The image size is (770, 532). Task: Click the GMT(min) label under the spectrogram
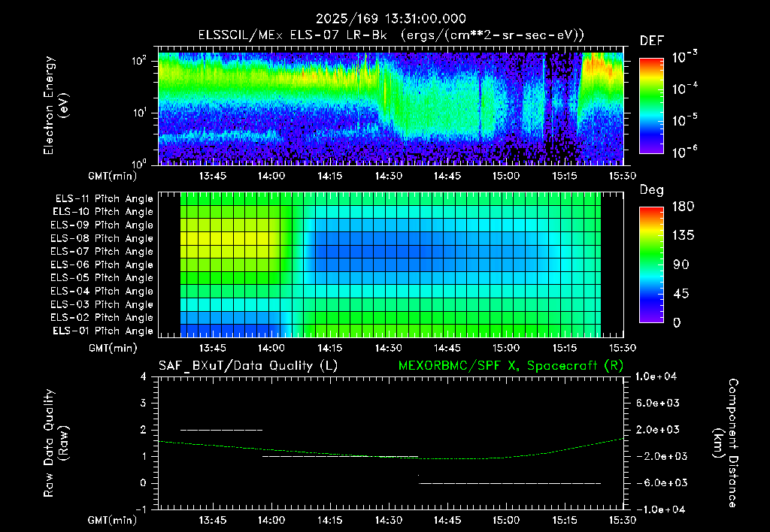click(x=113, y=176)
